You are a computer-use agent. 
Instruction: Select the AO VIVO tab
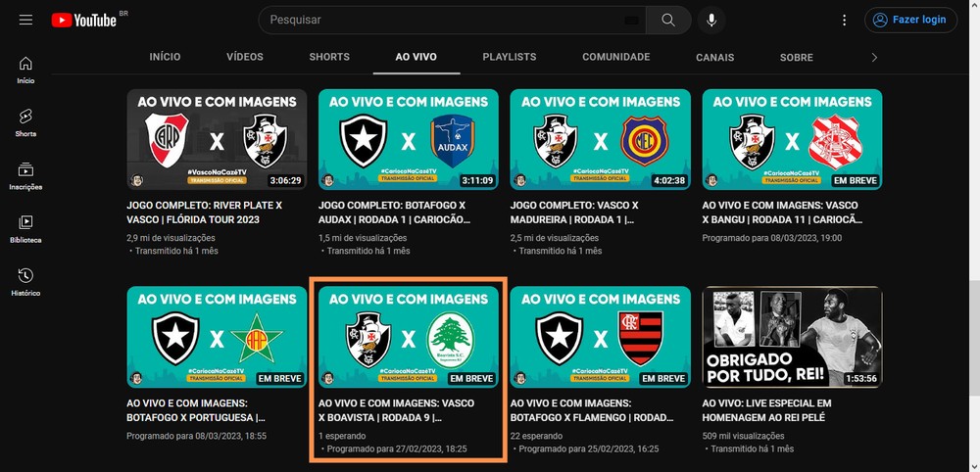[x=416, y=57]
